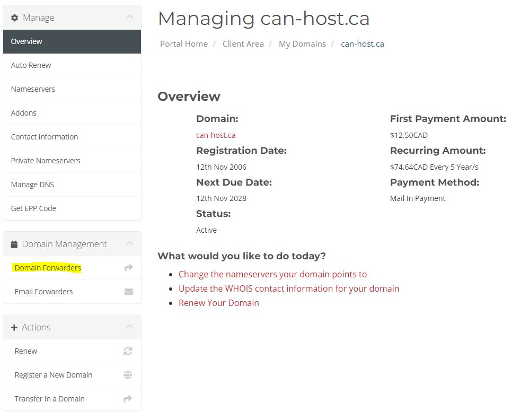Viewport: 512px width, 420px height.
Task: Click the arrow icon for Transfer in a Domain
Action: (x=128, y=399)
